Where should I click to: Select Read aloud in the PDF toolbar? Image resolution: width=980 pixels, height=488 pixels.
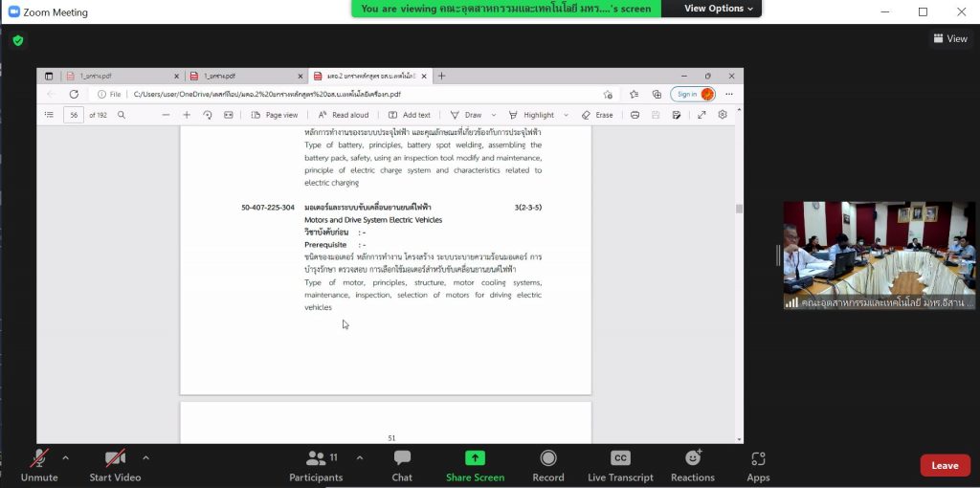(343, 115)
